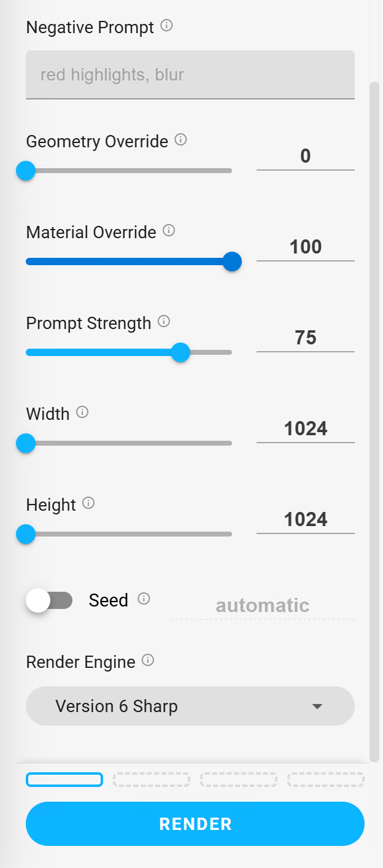Click the Seed info icon
This screenshot has height=868, width=383.
coord(144,599)
